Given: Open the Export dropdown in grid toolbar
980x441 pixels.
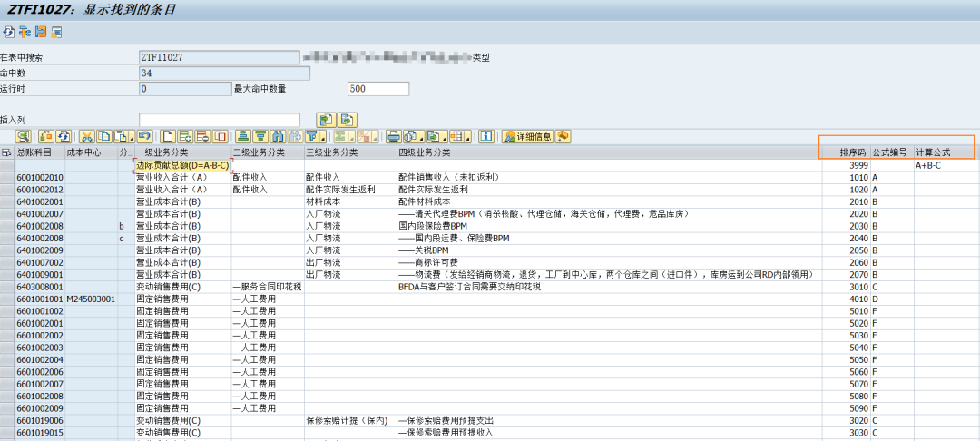Looking at the screenshot, I should [x=437, y=136].
